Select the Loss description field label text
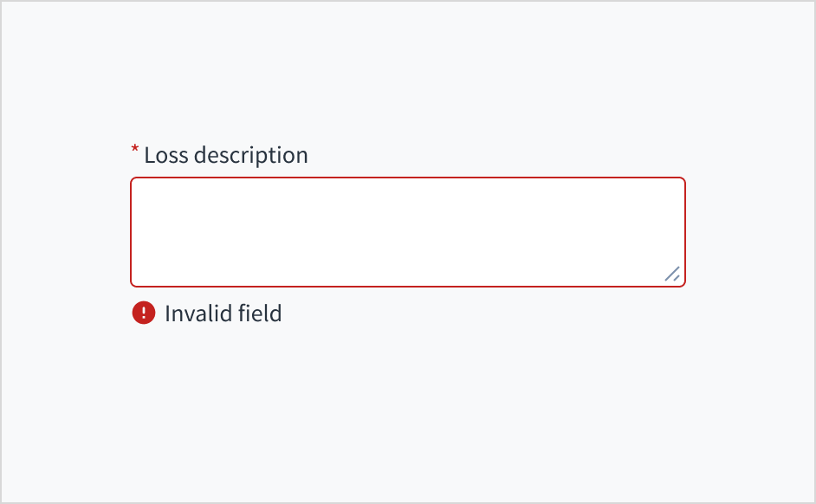The image size is (816, 504). coord(225,156)
